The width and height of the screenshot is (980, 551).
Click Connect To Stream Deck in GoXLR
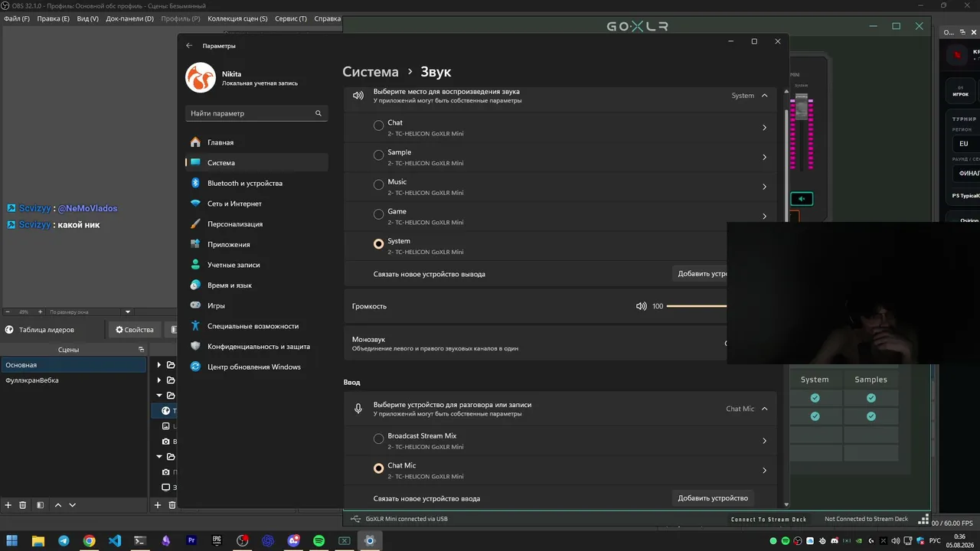point(769,519)
